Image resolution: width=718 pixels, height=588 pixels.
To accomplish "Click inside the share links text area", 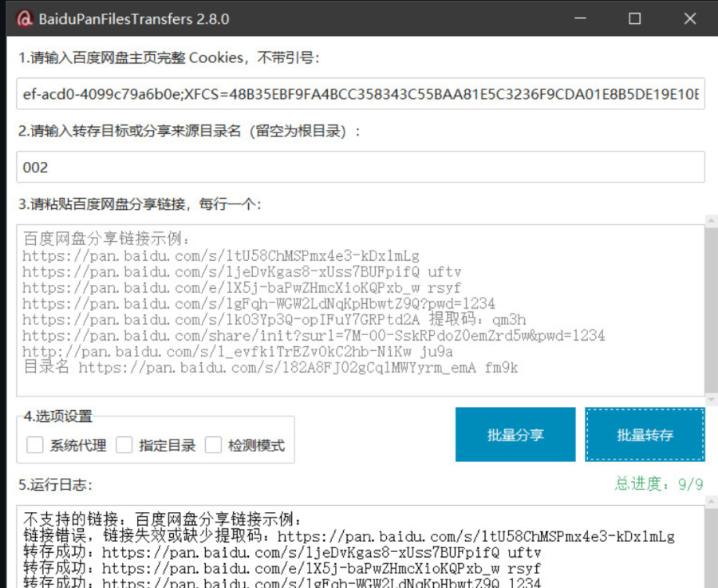I will click(361, 310).
